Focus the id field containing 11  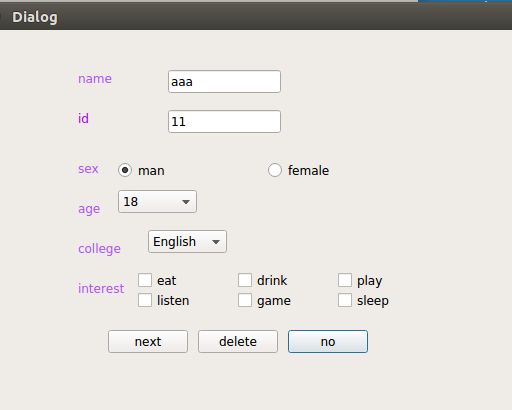(x=224, y=122)
